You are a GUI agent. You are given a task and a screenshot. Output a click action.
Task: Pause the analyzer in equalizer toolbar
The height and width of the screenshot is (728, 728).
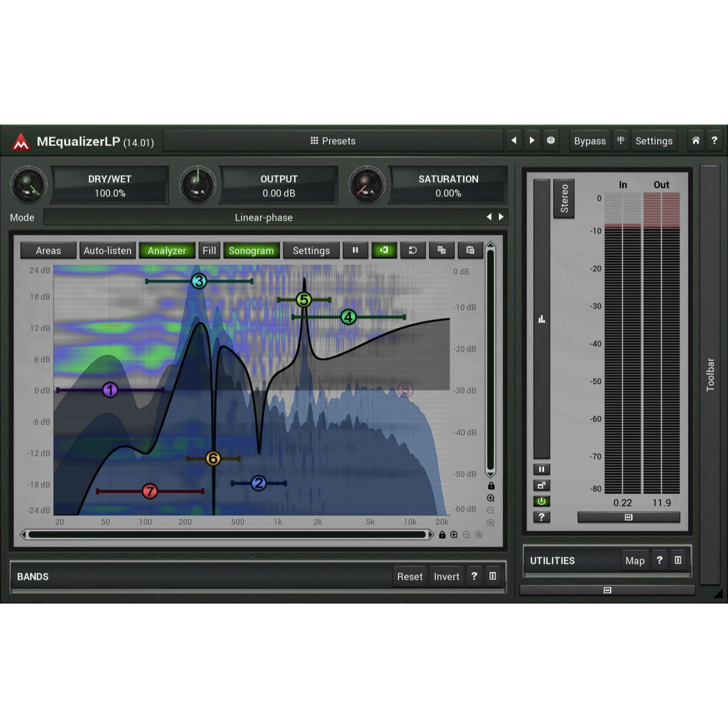tap(355, 250)
